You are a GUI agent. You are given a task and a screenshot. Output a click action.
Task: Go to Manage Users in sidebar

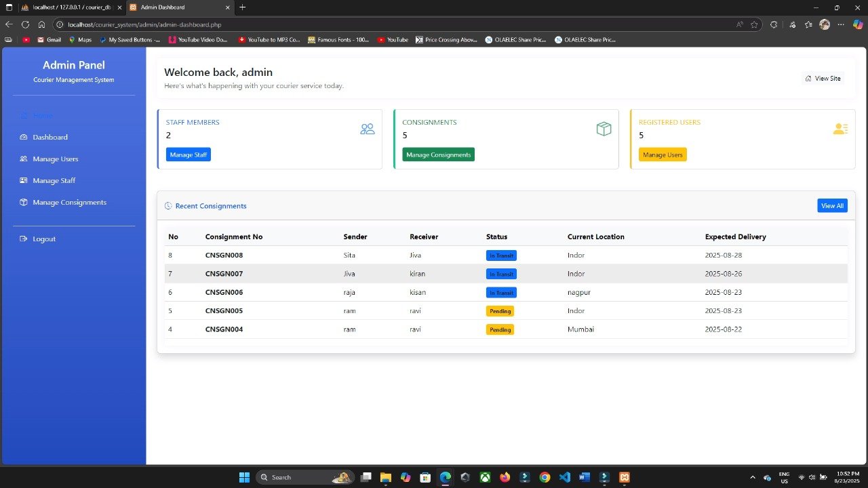pyautogui.click(x=56, y=159)
